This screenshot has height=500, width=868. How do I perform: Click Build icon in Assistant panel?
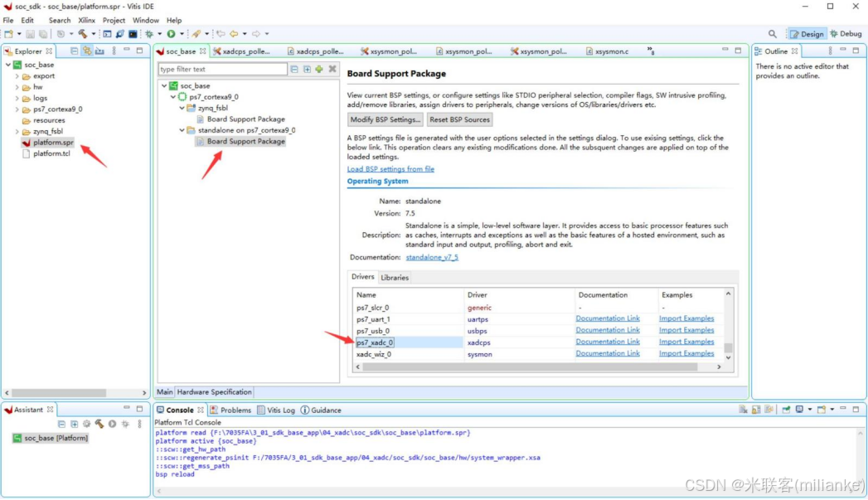click(x=99, y=425)
